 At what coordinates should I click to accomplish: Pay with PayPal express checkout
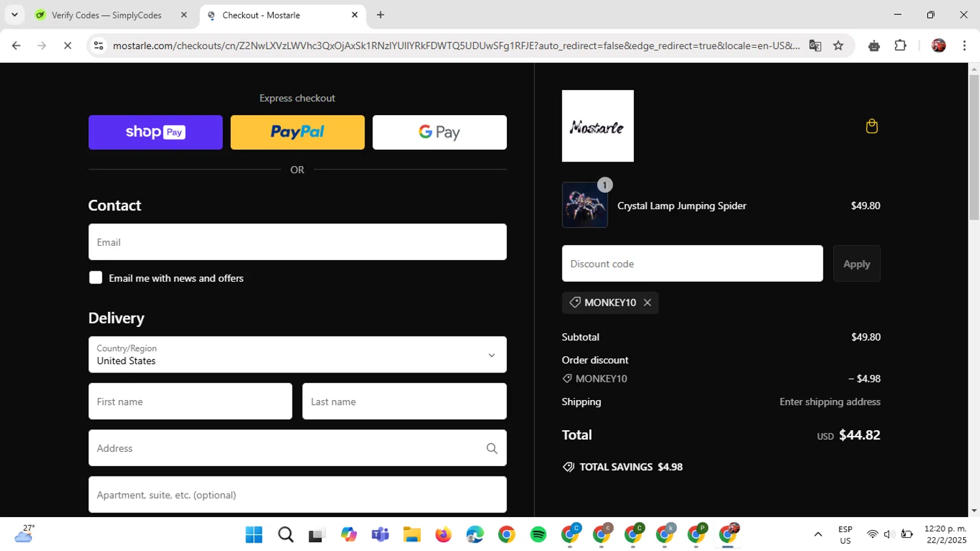pyautogui.click(x=297, y=133)
